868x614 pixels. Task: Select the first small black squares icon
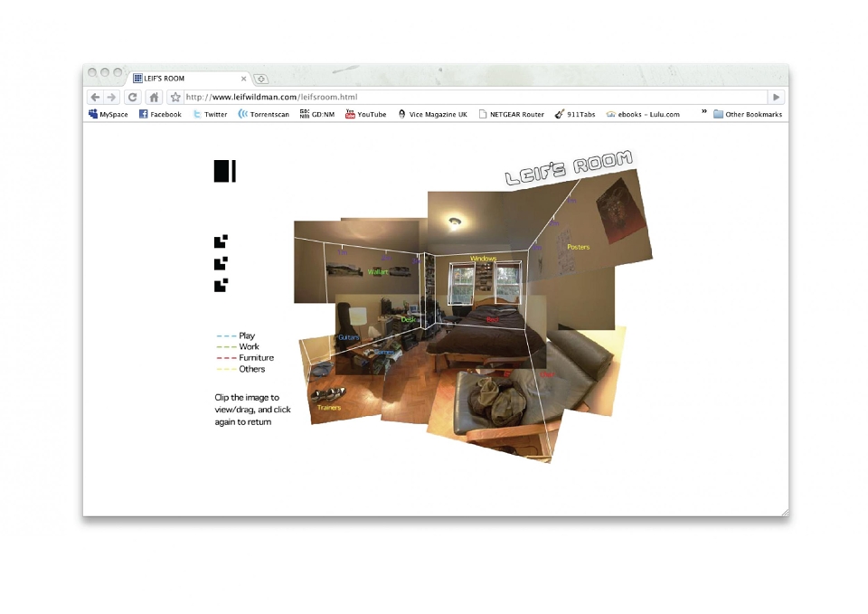(x=221, y=241)
